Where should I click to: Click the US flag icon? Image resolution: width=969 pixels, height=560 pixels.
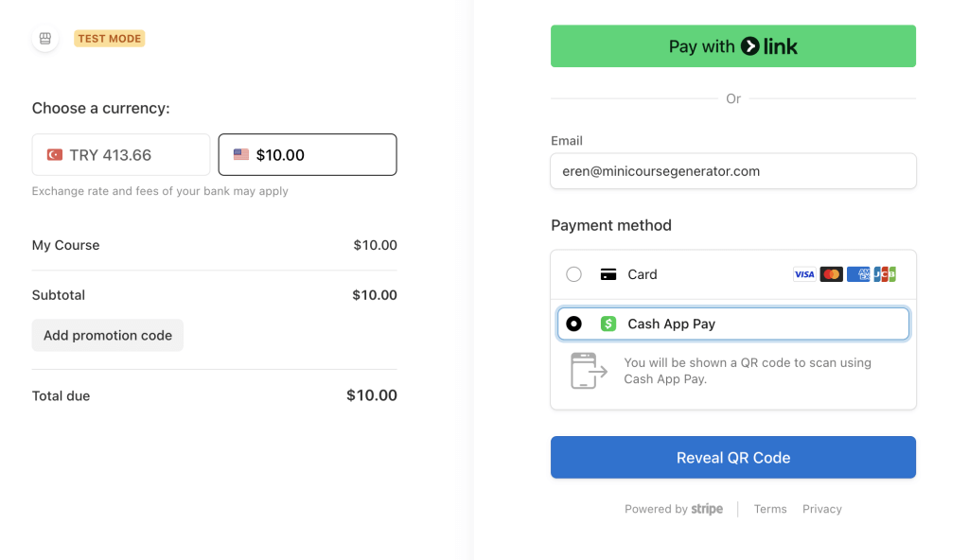tap(241, 155)
